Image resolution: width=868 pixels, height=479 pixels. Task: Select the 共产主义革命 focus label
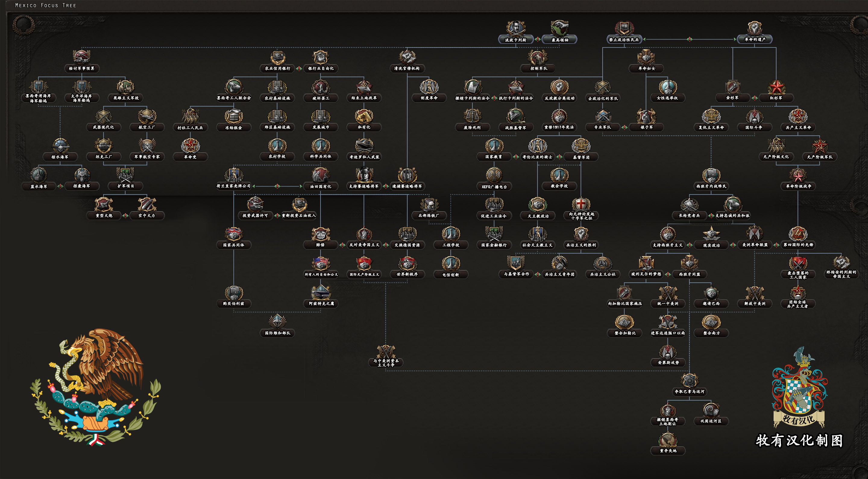[798, 128]
